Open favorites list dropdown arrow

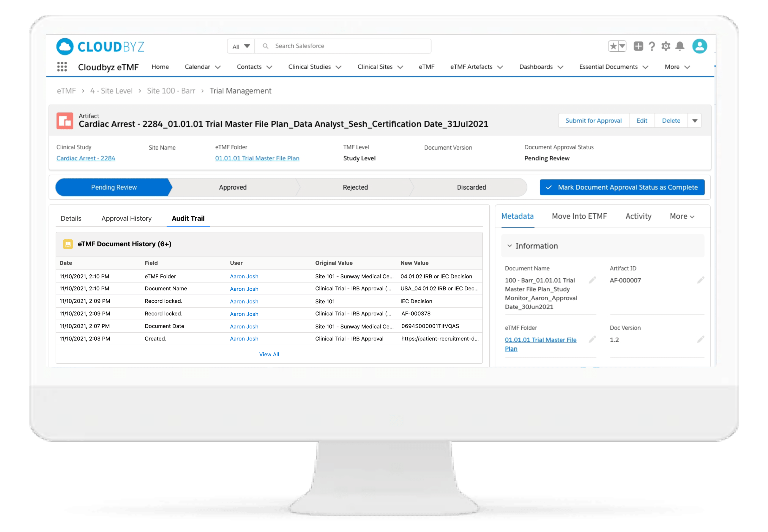pyautogui.click(x=622, y=46)
